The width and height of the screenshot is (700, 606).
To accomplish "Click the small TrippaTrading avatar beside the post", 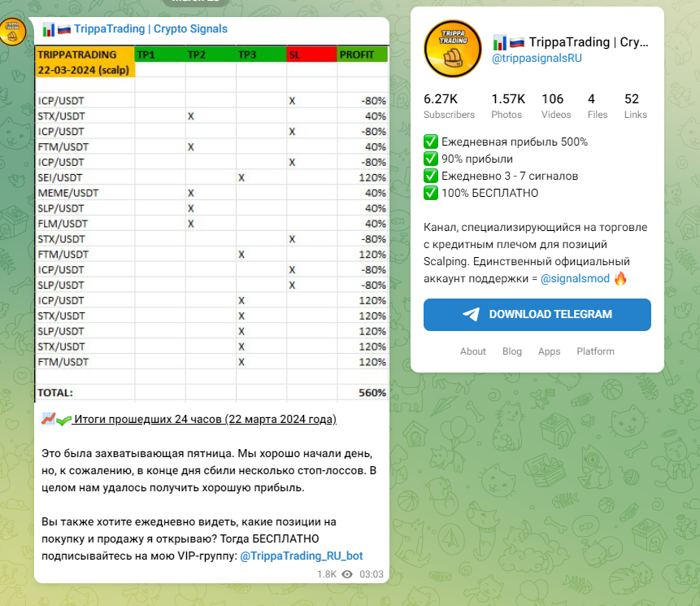I will tap(12, 32).
